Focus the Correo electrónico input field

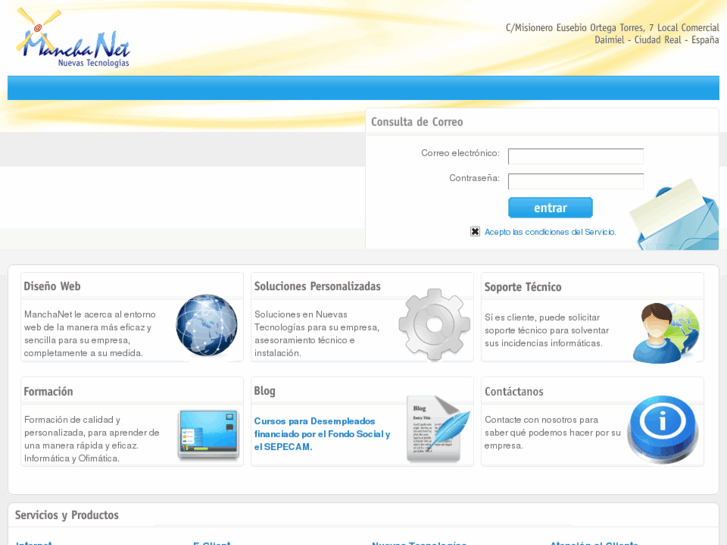point(575,156)
